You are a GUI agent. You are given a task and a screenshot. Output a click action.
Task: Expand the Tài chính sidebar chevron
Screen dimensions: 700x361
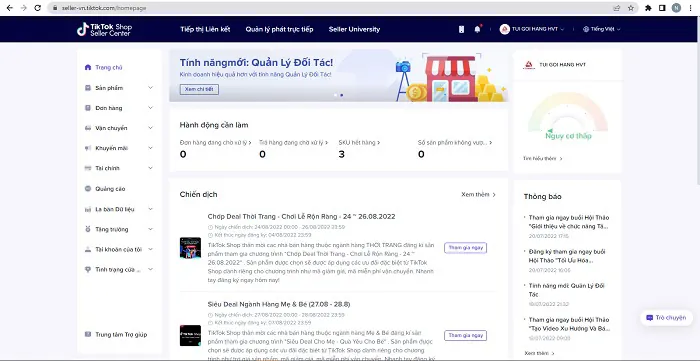coord(150,168)
